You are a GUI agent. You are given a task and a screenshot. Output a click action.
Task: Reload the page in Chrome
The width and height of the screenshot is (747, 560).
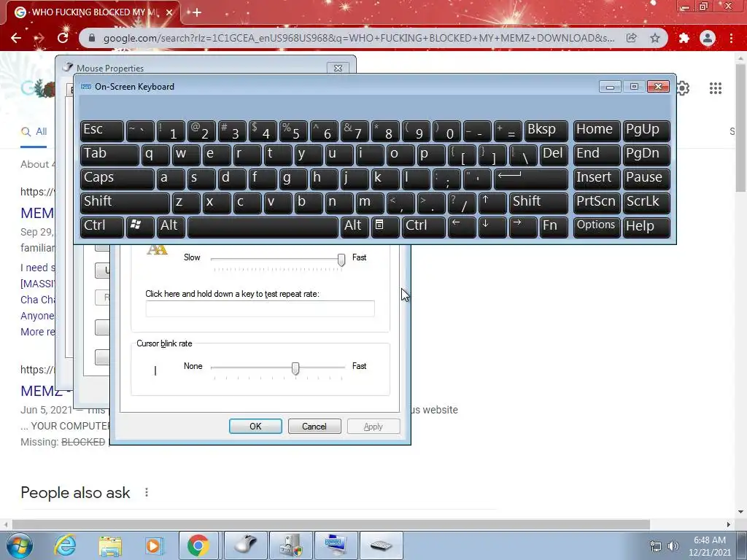(63, 38)
